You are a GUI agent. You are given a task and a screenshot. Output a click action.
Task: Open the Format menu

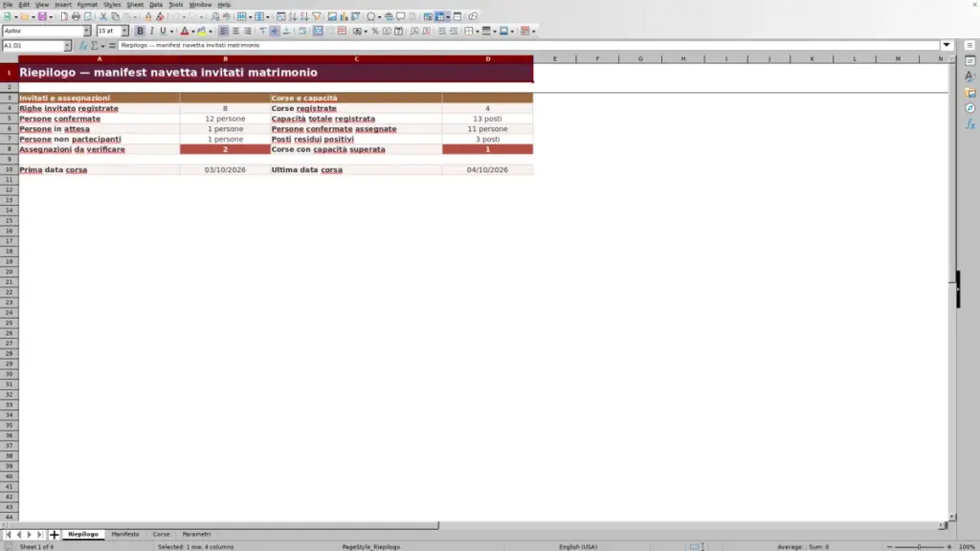click(87, 5)
